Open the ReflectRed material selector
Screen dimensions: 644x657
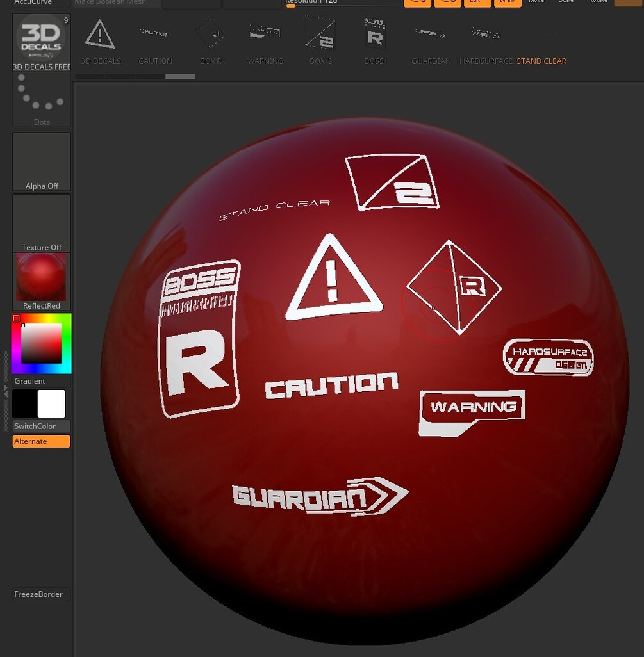click(x=42, y=281)
